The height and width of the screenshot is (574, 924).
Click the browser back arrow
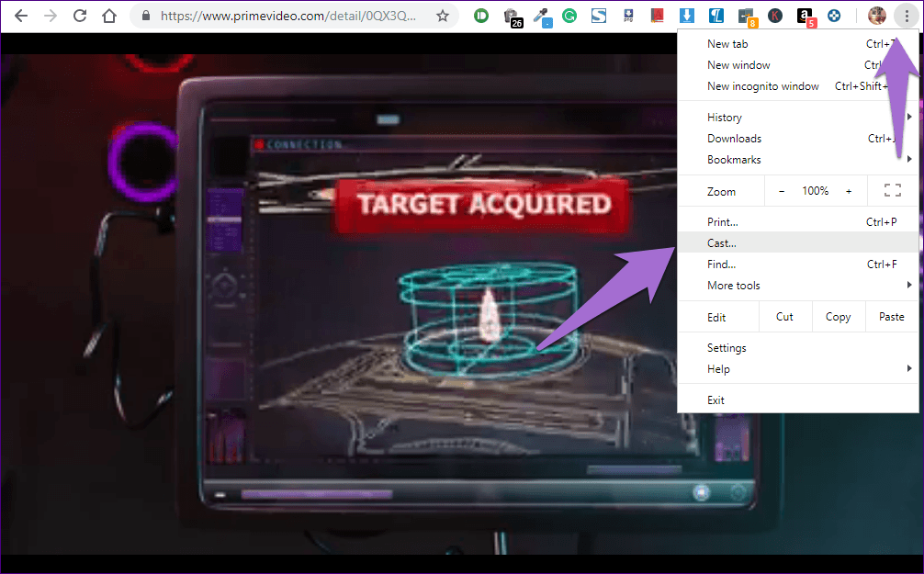(20, 16)
